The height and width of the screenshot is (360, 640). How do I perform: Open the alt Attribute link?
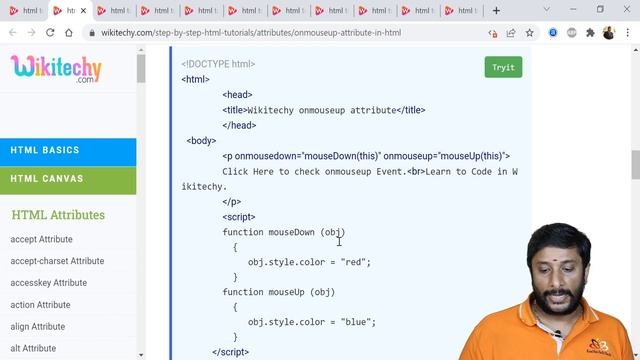33,349
